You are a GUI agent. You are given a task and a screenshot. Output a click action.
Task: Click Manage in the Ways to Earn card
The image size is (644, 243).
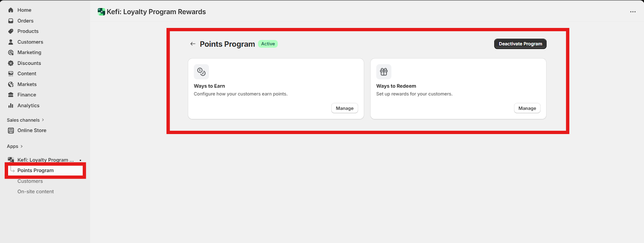(345, 108)
